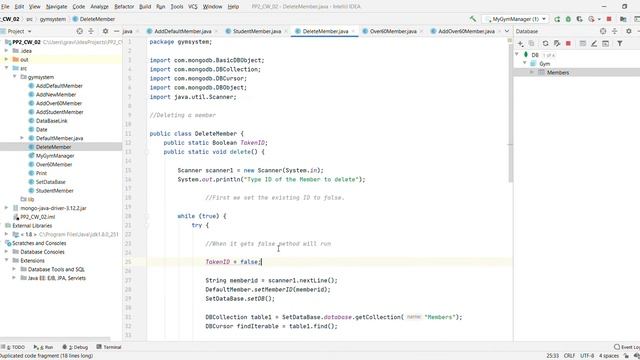
Task: Disconnect database with red stop icon
Action: coord(568,43)
